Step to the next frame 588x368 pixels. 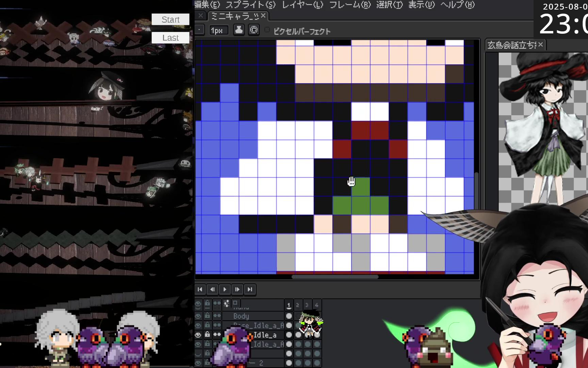(x=237, y=289)
